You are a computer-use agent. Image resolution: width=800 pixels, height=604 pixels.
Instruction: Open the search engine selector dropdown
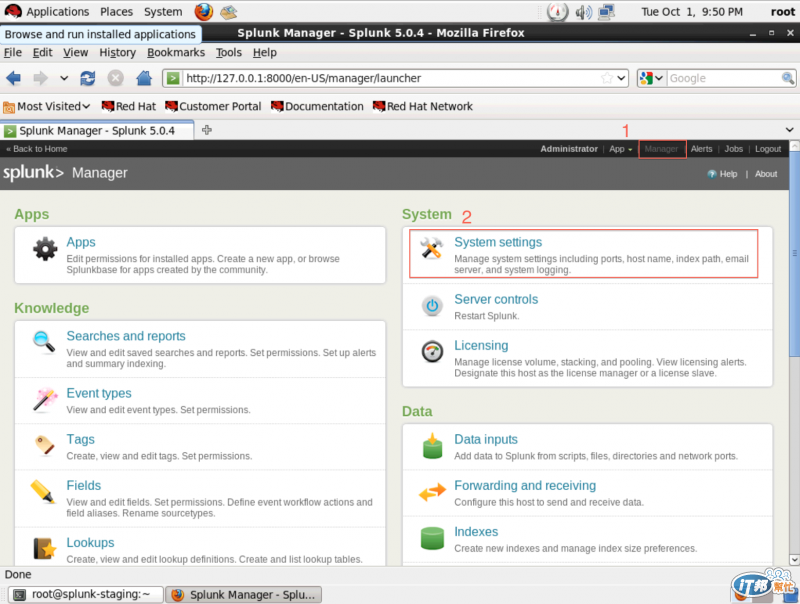point(652,78)
